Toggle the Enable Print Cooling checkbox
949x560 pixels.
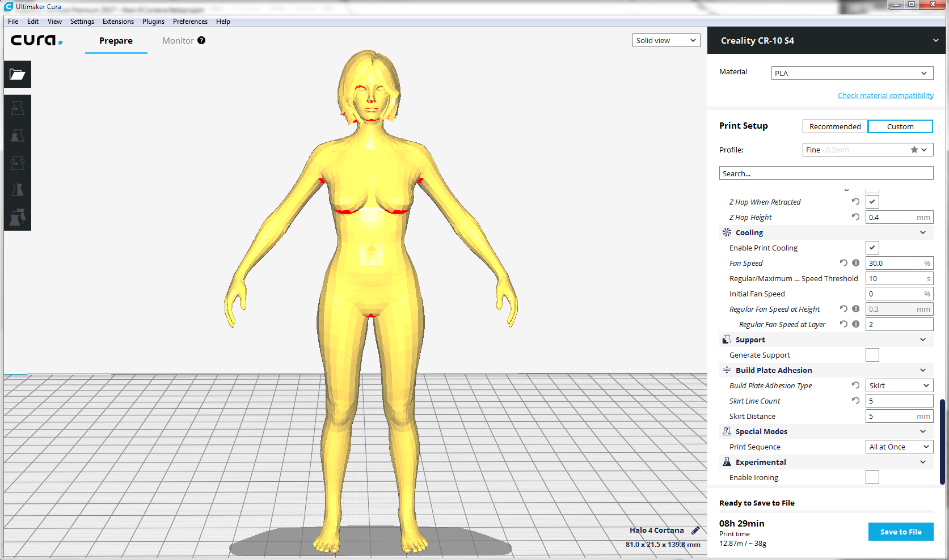click(872, 248)
